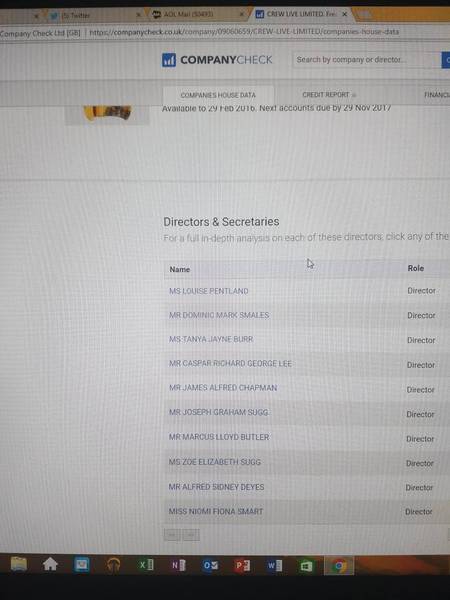
Task: Open Miss Niomi Fiona Smart link
Action: (216, 511)
